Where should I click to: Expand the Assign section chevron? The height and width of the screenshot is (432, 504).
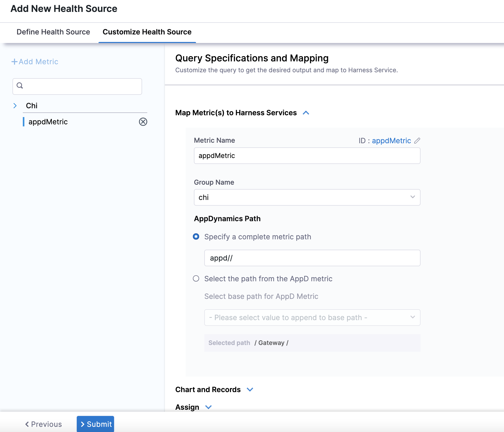(x=208, y=407)
